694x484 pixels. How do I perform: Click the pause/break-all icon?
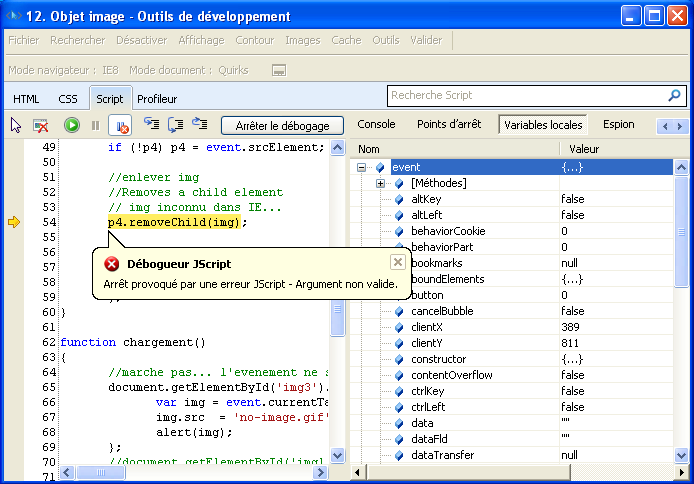pyautogui.click(x=96, y=126)
